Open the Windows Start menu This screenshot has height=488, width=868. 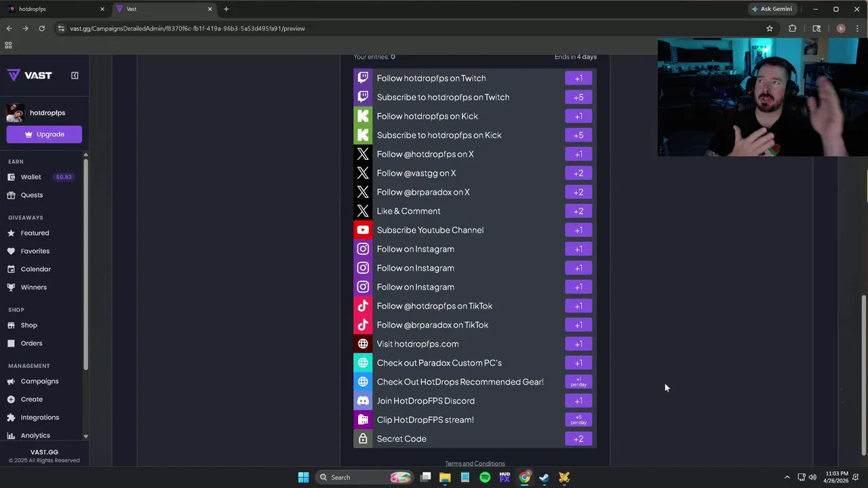[x=303, y=477]
